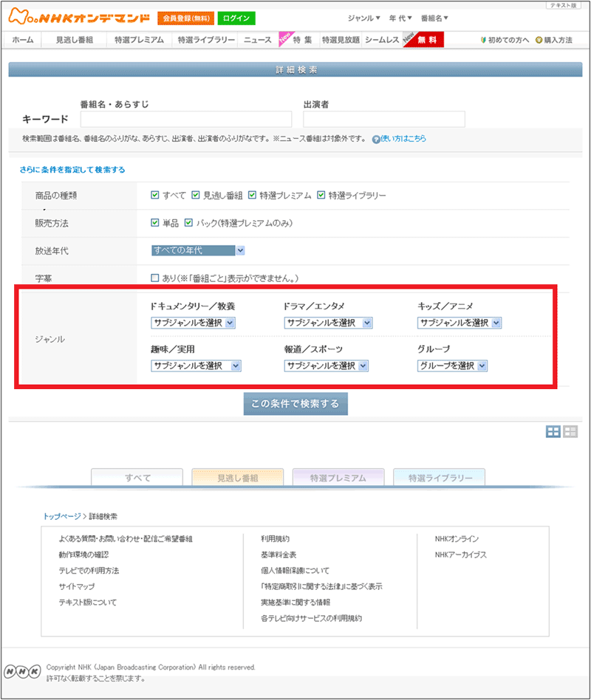Open the 初めての方へ link
Screen dimensions: 591x700
point(505,40)
